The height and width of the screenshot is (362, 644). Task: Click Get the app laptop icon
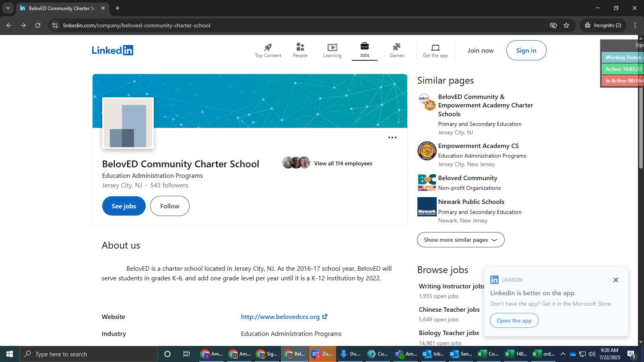[x=436, y=47]
